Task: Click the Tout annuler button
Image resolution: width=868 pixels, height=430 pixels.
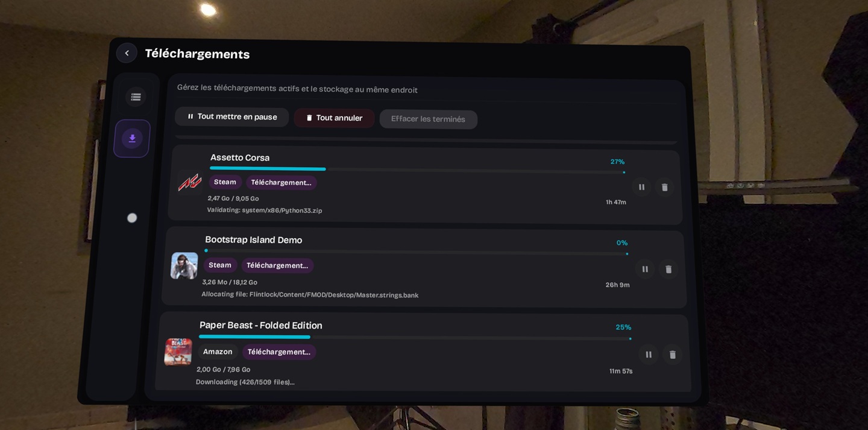Action: (x=335, y=118)
